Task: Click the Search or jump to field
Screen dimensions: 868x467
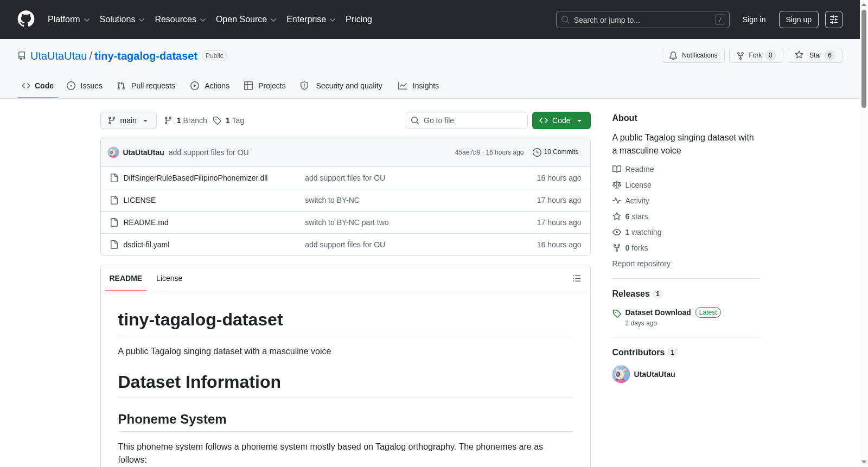Action: (x=643, y=20)
